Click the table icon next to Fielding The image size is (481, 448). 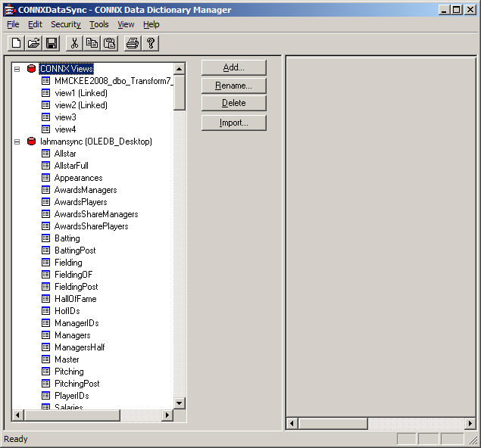pos(45,263)
